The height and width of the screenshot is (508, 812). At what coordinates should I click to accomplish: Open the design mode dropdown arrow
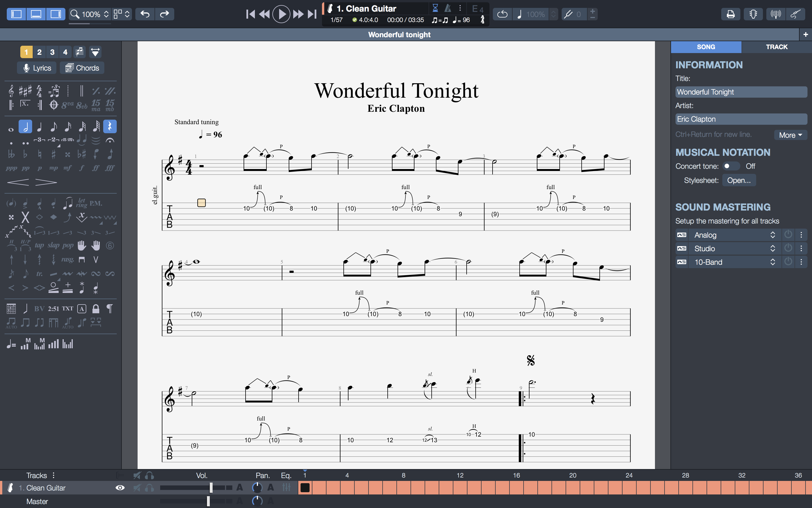(x=95, y=52)
